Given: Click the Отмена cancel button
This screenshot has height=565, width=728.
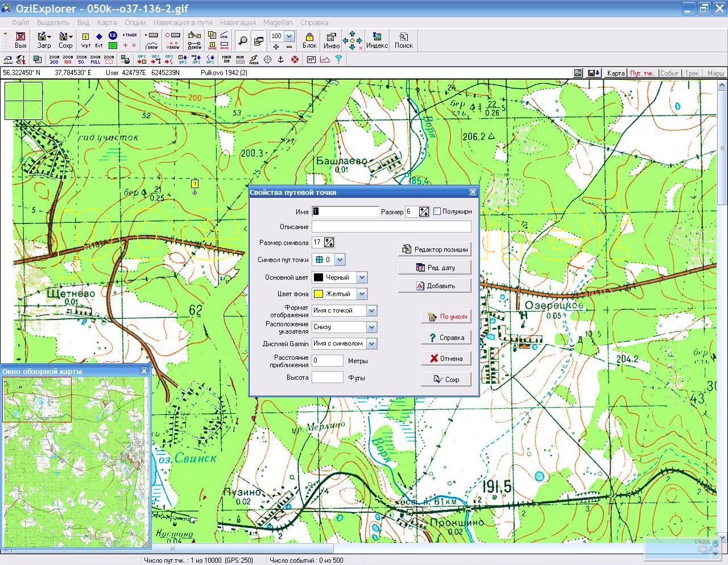Looking at the screenshot, I should click(446, 358).
